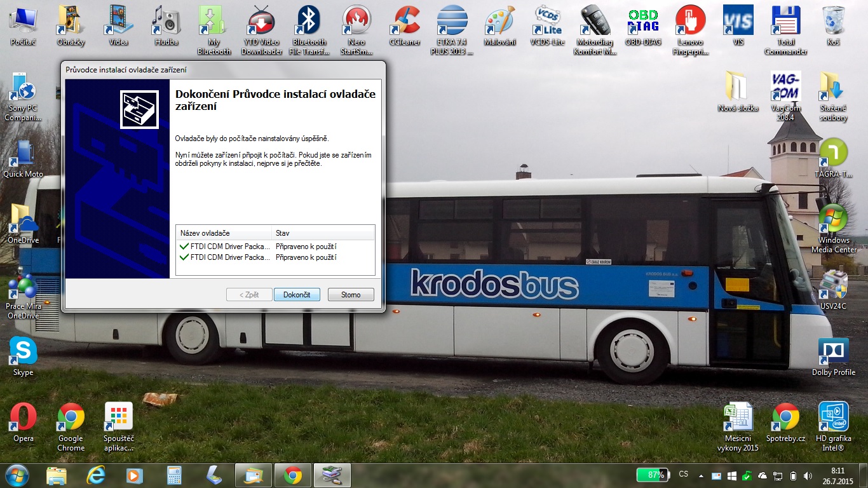
Task: Click the 87% battery gauge
Action: point(653,475)
